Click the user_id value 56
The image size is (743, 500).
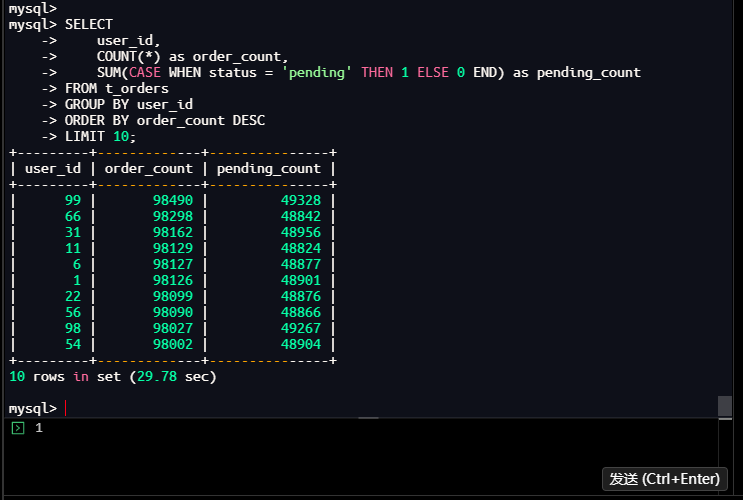(73, 313)
